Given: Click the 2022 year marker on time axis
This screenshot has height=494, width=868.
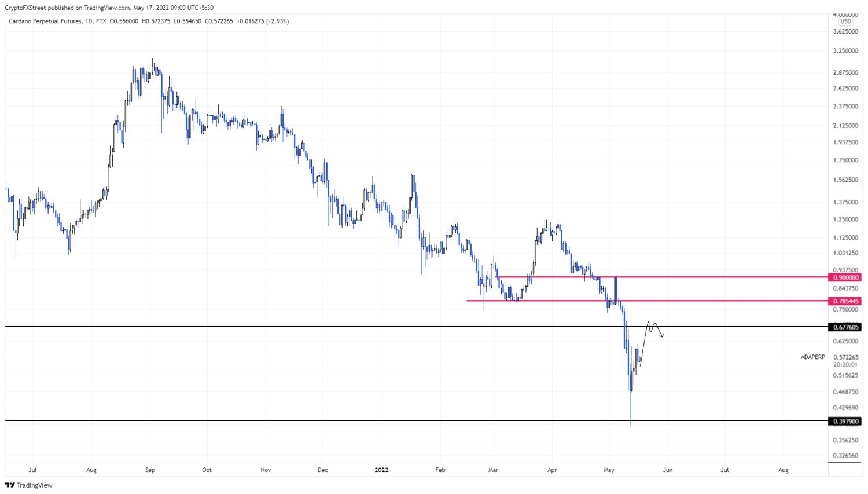Looking at the screenshot, I should (x=381, y=470).
